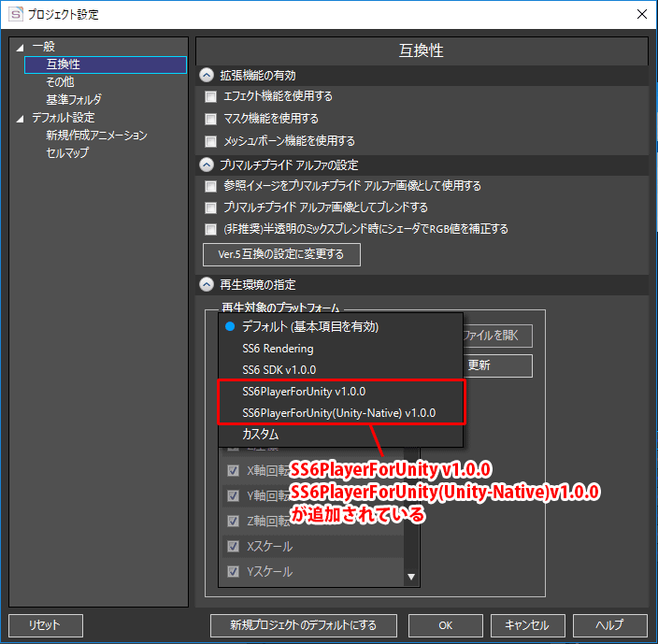Click the リセット button

[45, 625]
